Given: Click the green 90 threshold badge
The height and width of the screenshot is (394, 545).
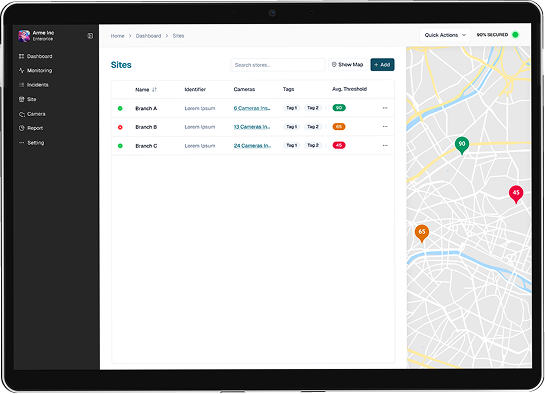Looking at the screenshot, I should (x=339, y=108).
